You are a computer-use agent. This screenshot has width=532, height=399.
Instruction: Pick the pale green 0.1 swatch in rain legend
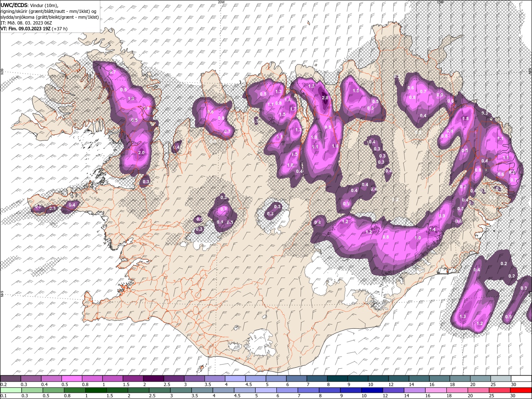[10, 390]
